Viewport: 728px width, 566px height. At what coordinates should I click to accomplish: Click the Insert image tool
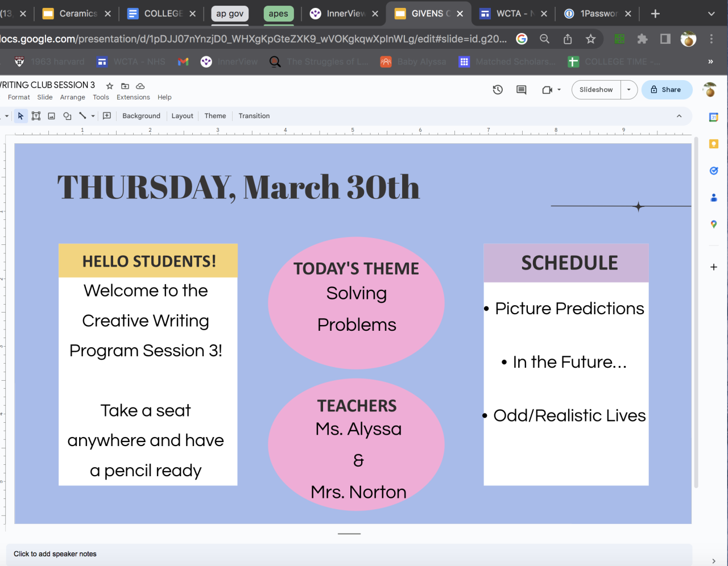(51, 116)
